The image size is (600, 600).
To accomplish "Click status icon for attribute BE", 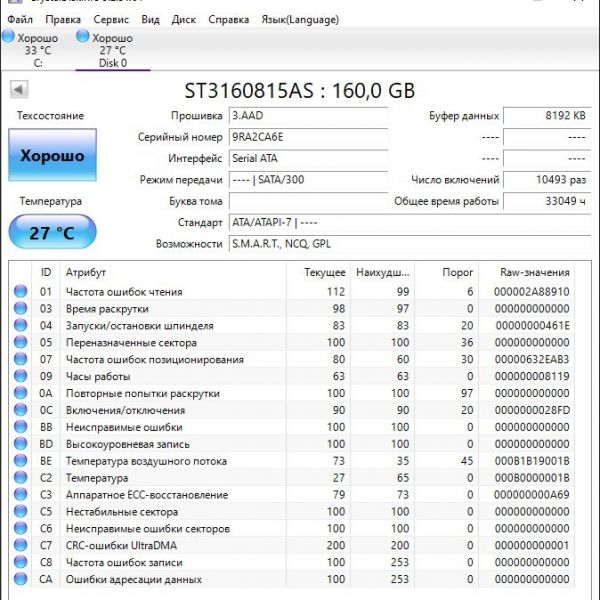I will [21, 460].
